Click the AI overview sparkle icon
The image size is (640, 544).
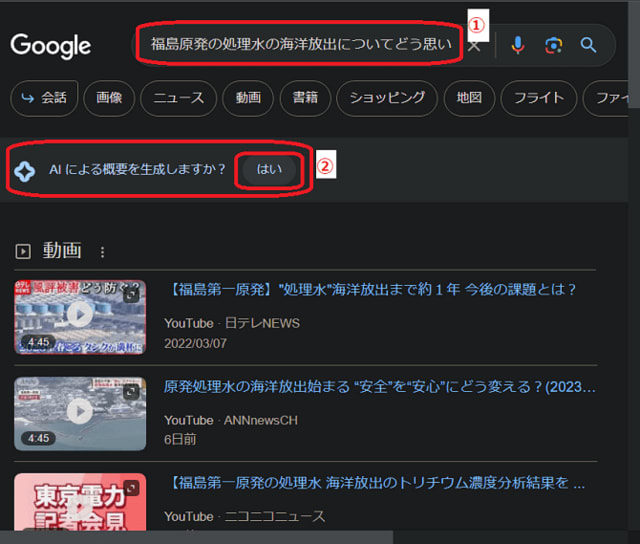[25, 171]
